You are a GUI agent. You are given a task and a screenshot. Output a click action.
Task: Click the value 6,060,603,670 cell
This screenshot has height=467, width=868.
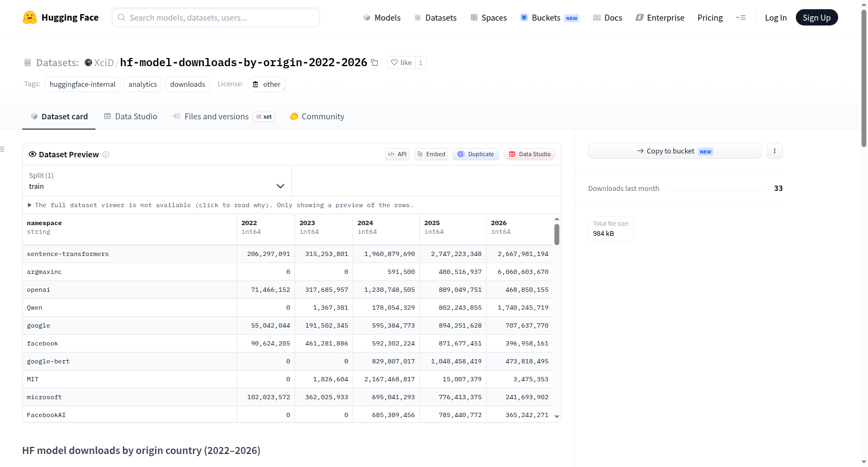pos(520,272)
